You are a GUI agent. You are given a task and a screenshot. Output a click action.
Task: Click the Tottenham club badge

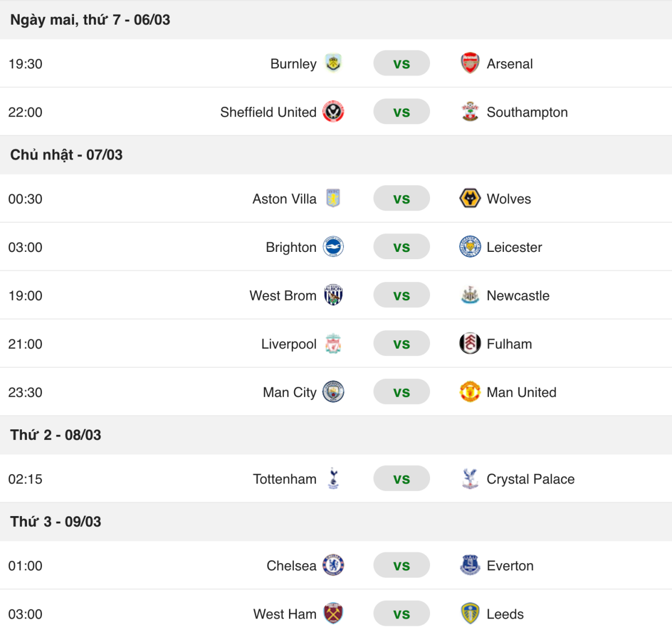coord(334,479)
